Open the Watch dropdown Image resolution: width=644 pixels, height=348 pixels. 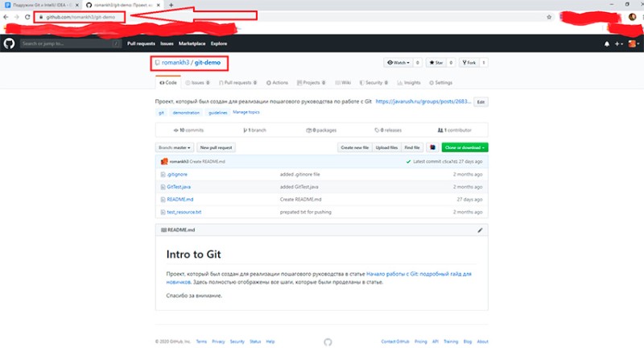click(398, 63)
